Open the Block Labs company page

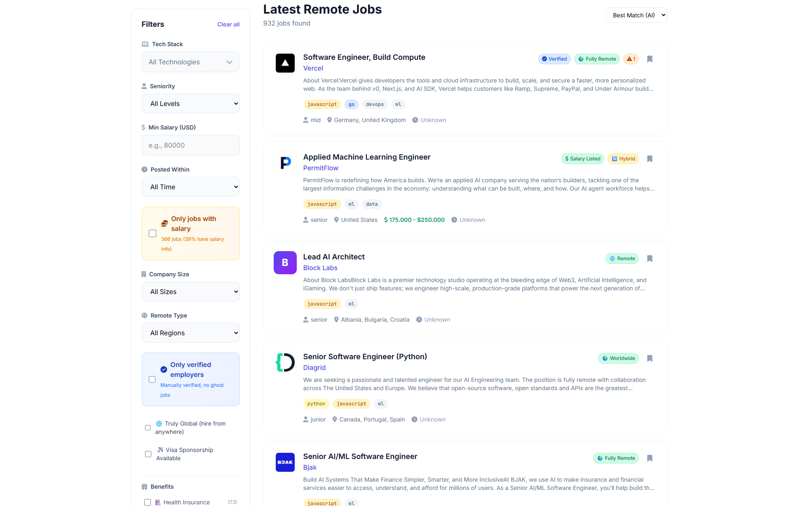pos(320,268)
